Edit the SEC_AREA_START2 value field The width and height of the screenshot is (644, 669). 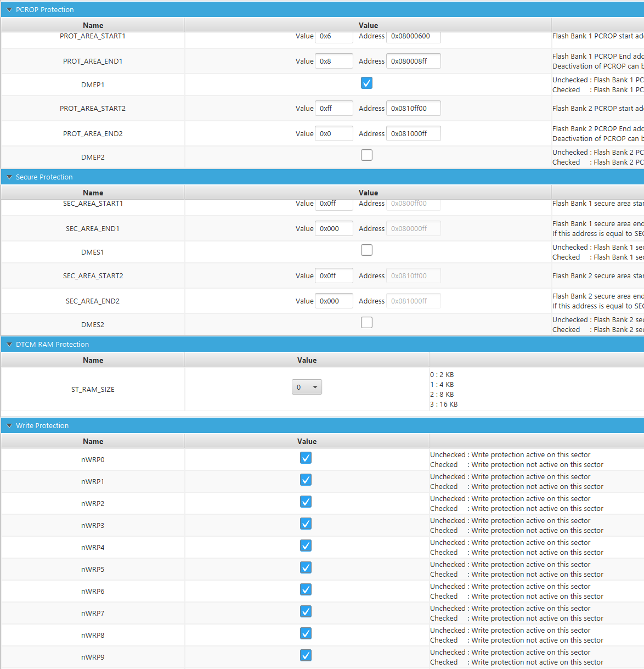334,276
